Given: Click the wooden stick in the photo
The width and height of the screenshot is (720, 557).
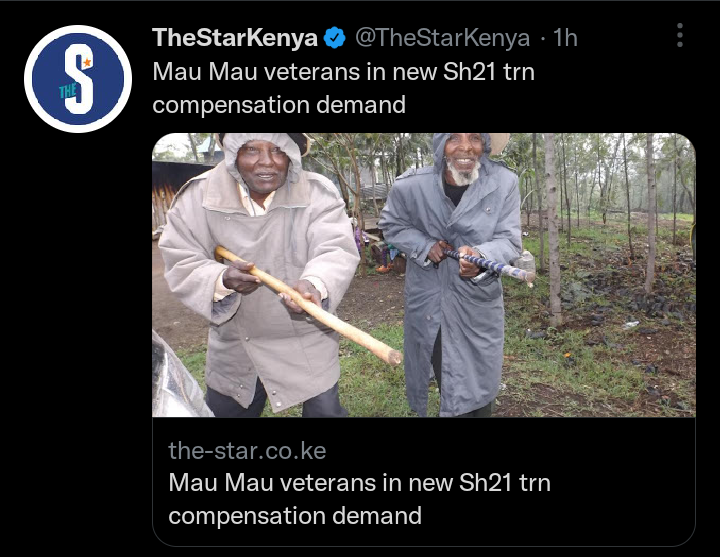Looking at the screenshot, I should pyautogui.click(x=308, y=305).
